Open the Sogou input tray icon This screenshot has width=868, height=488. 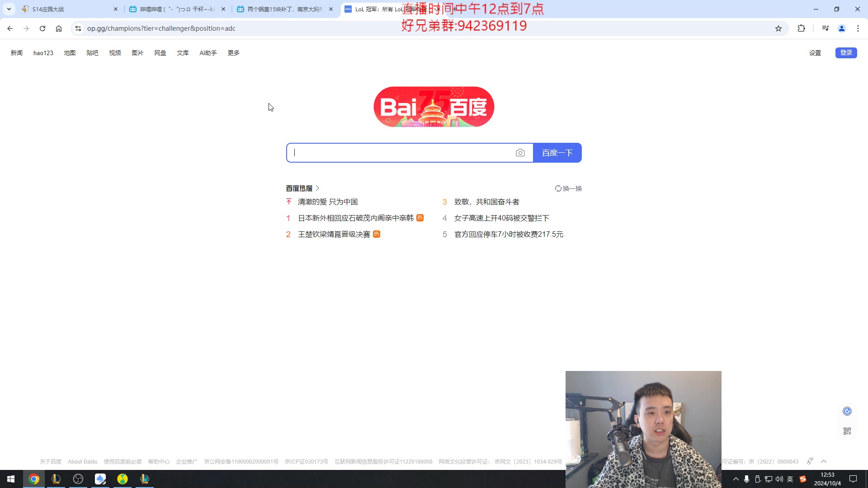(803, 479)
